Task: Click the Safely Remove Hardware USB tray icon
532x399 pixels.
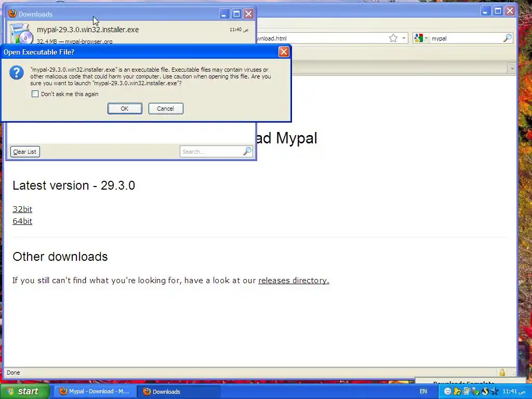Action: [476, 391]
